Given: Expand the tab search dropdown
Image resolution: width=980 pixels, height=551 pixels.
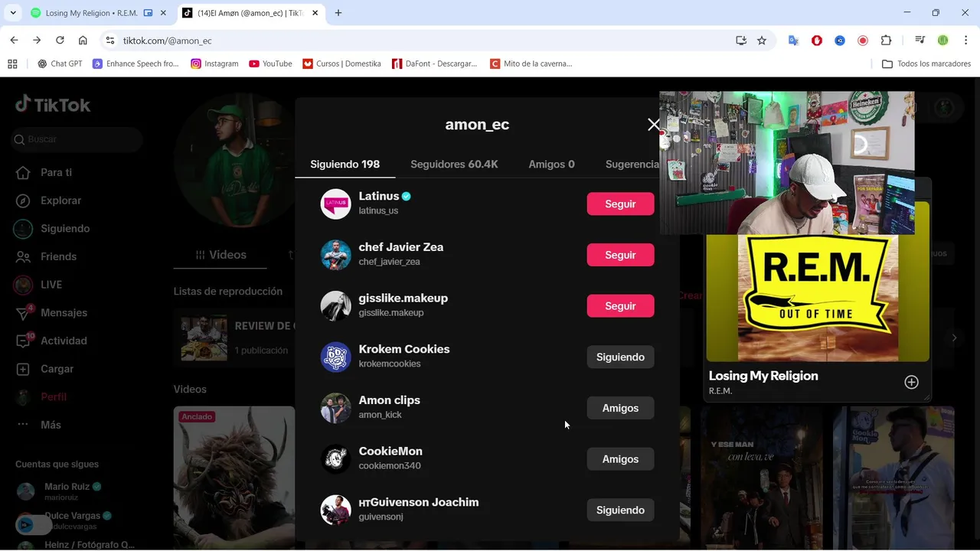Looking at the screenshot, I should tap(13, 13).
